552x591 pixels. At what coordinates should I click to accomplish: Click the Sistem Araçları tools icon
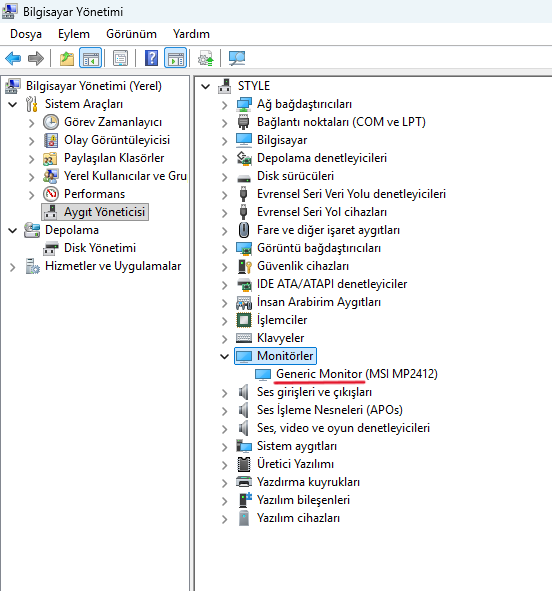32,104
